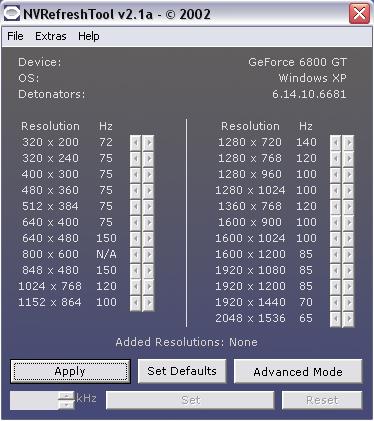374x421 pixels.
Task: Switch to Advanced Mode
Action: point(298,371)
